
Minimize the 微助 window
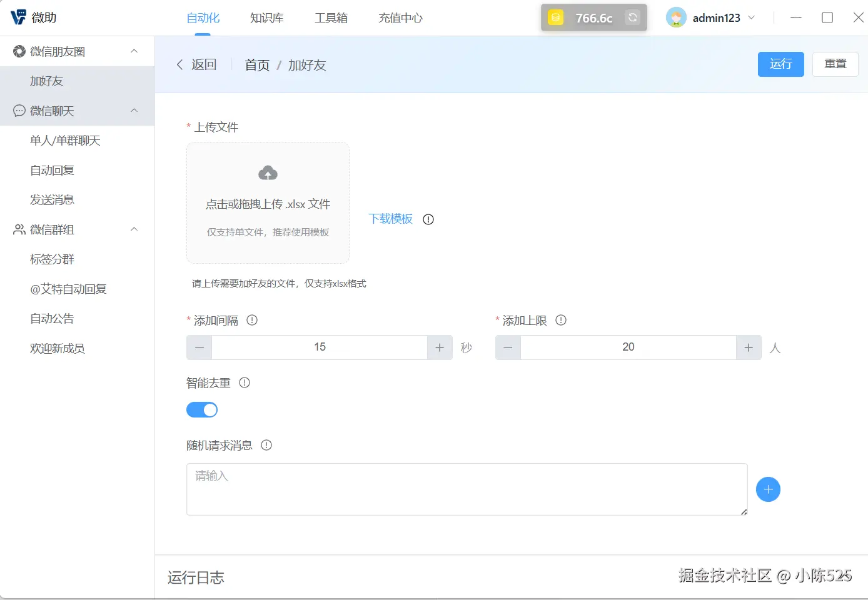coord(796,17)
